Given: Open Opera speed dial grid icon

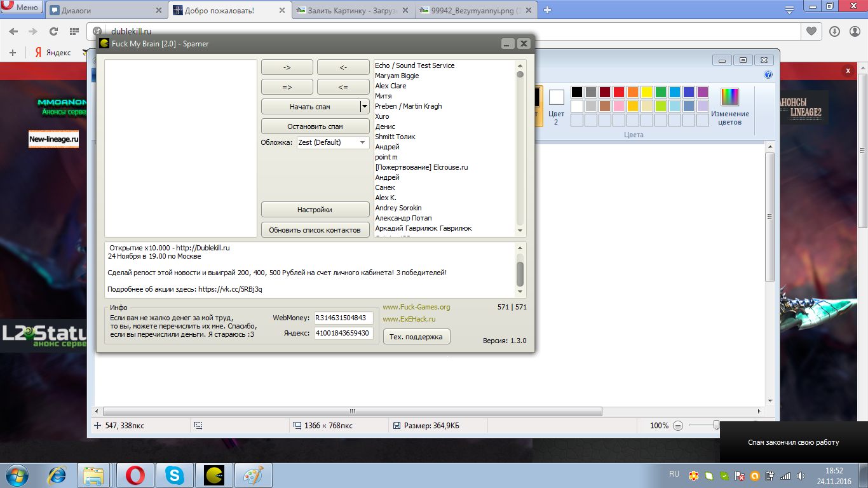Looking at the screenshot, I should tap(74, 31).
